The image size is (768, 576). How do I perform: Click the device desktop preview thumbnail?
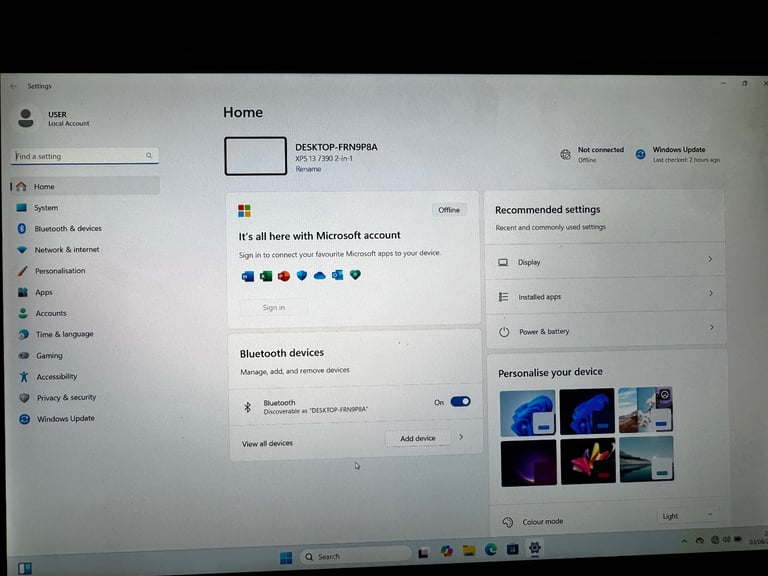256,156
